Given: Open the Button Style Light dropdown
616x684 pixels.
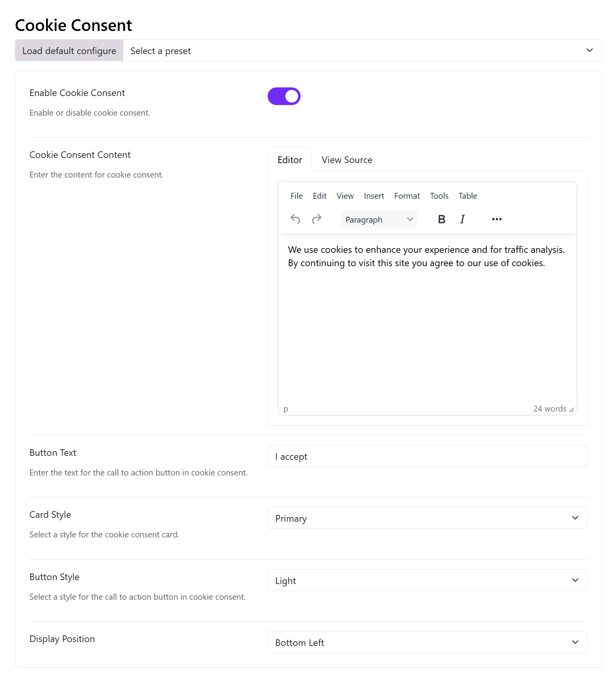Looking at the screenshot, I should [x=427, y=581].
